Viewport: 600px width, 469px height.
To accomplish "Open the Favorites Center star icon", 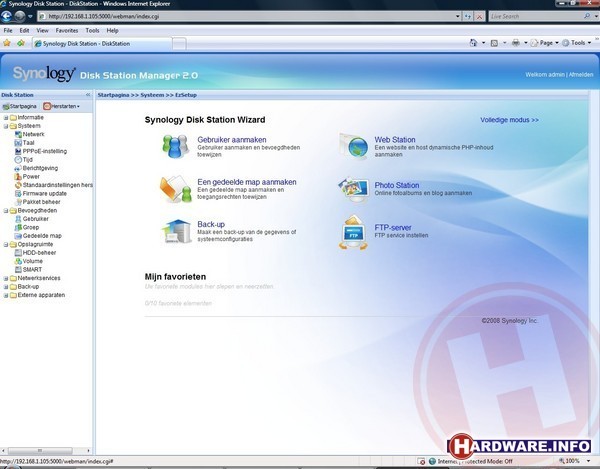I will pos(7,43).
